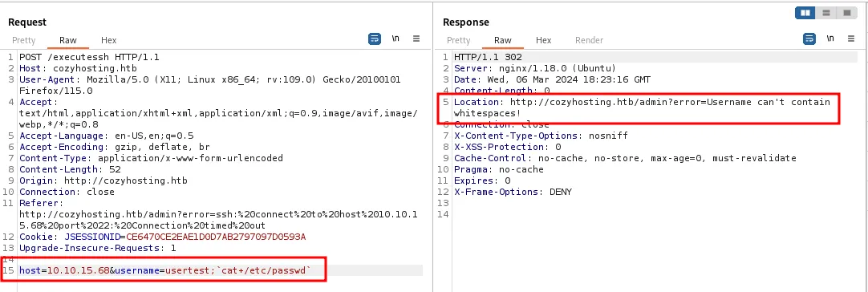This screenshot has height=292, width=868.
Task: Click the HTTP/1.1 302 status line
Action: (488, 57)
